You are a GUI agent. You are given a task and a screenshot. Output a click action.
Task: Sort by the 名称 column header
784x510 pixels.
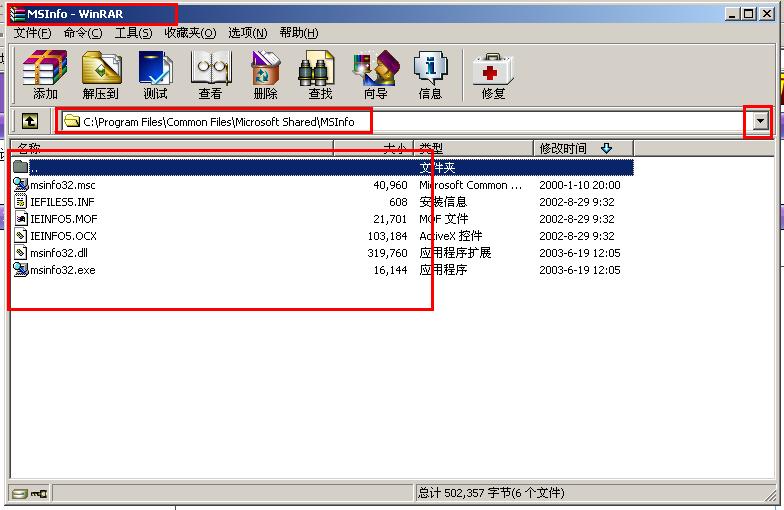(x=172, y=148)
